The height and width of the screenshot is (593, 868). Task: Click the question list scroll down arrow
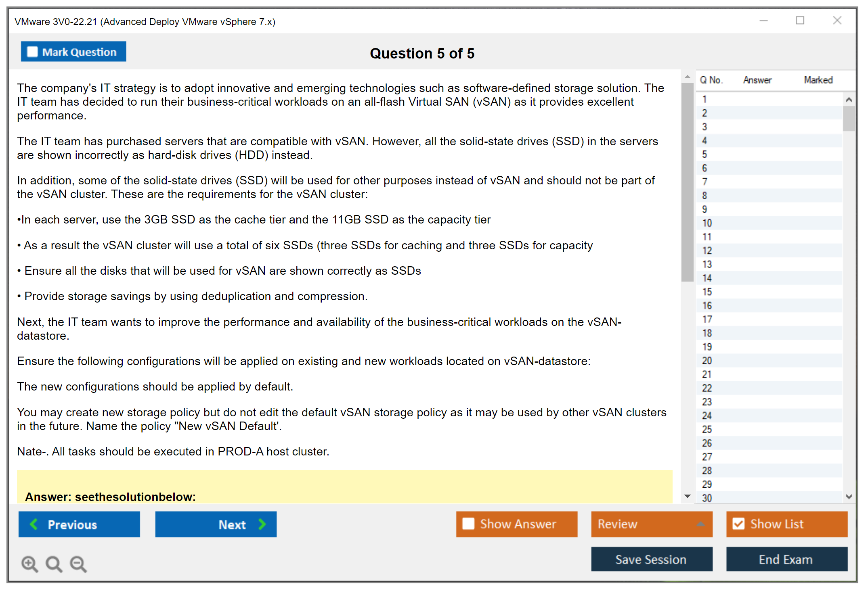tap(849, 497)
